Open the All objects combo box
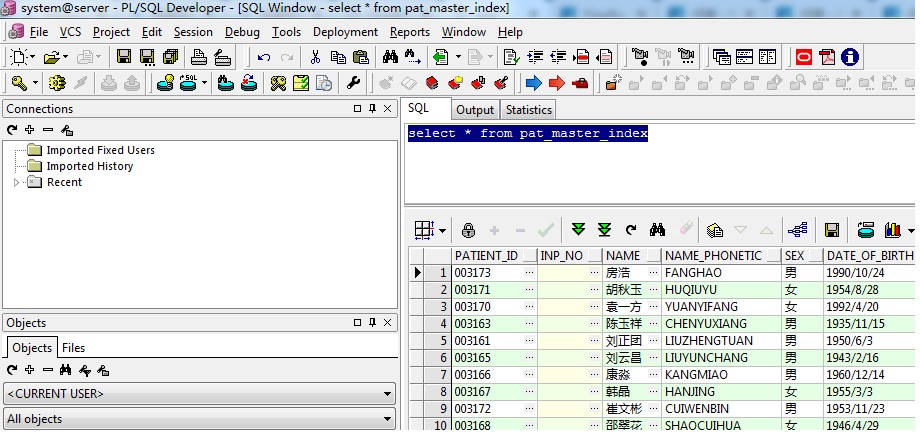The image size is (920, 443). (x=199, y=419)
